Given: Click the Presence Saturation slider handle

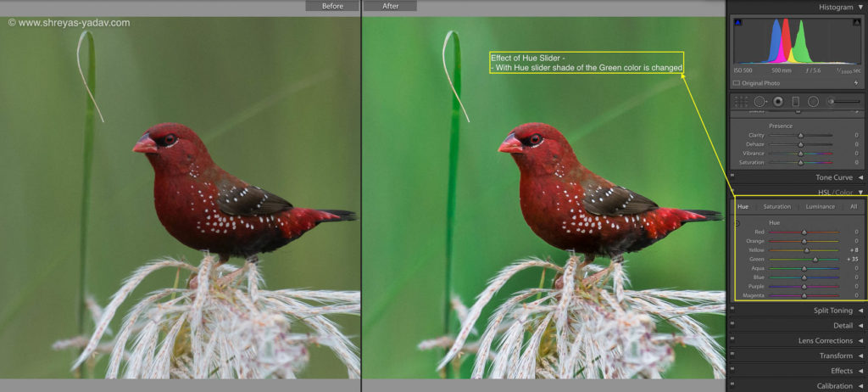Looking at the screenshot, I should pos(800,162).
